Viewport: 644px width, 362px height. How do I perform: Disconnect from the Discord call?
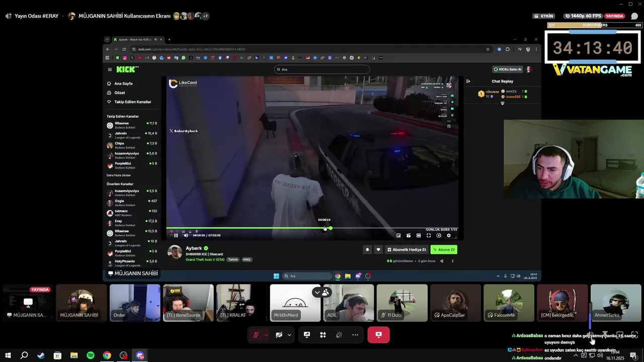[x=378, y=335]
